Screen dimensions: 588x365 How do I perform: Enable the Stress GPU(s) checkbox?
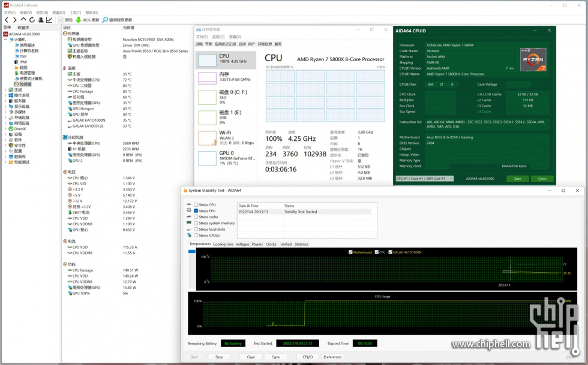tap(196, 236)
